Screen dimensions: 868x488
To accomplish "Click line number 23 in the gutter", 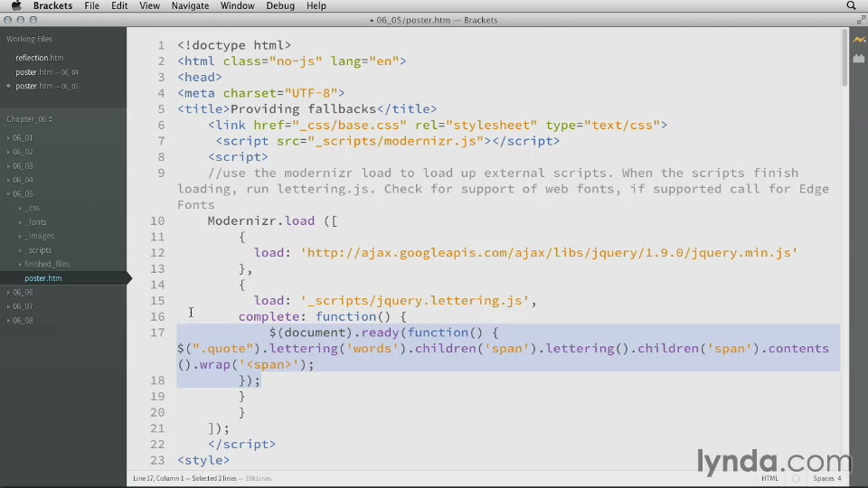I will 157,460.
